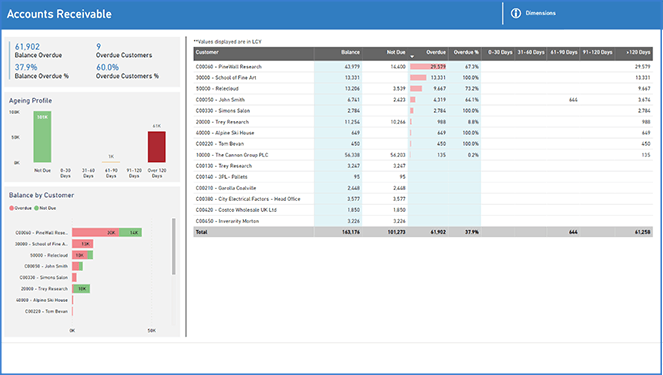Click the 61,902 Balance Overdue card
This screenshot has height=375, width=663.
point(38,50)
